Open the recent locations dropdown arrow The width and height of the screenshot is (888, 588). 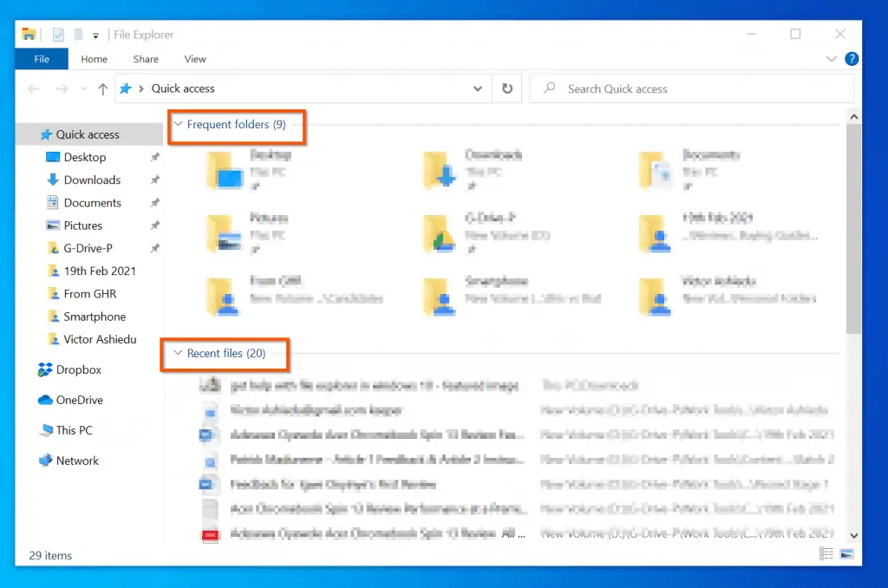83,88
